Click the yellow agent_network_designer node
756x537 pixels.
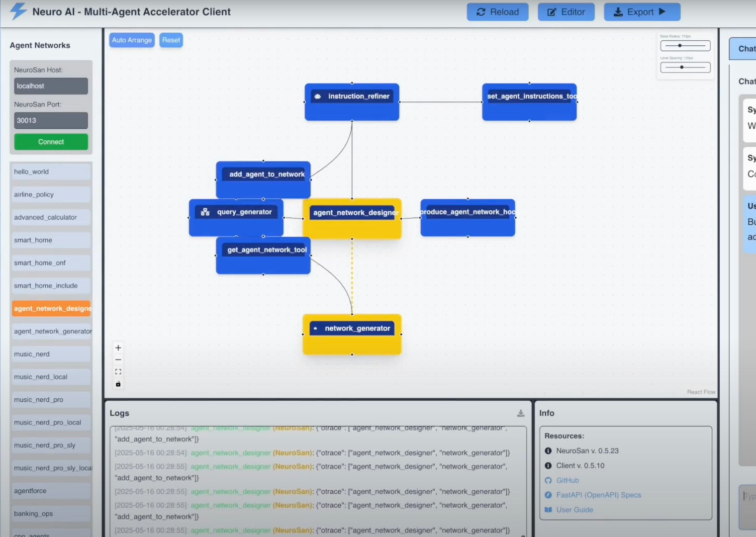352,219
